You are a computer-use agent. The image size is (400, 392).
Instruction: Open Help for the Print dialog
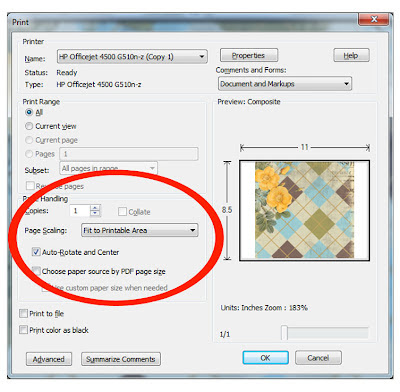click(x=351, y=55)
